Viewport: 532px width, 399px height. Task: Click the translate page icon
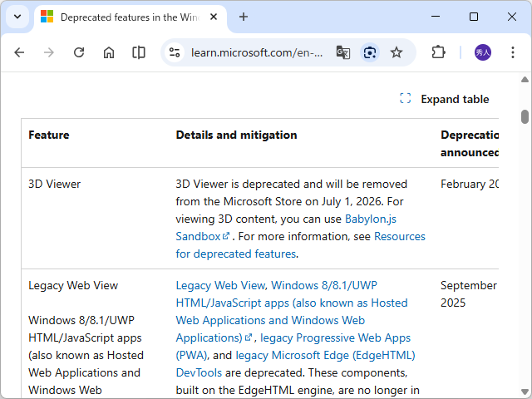[x=342, y=52]
